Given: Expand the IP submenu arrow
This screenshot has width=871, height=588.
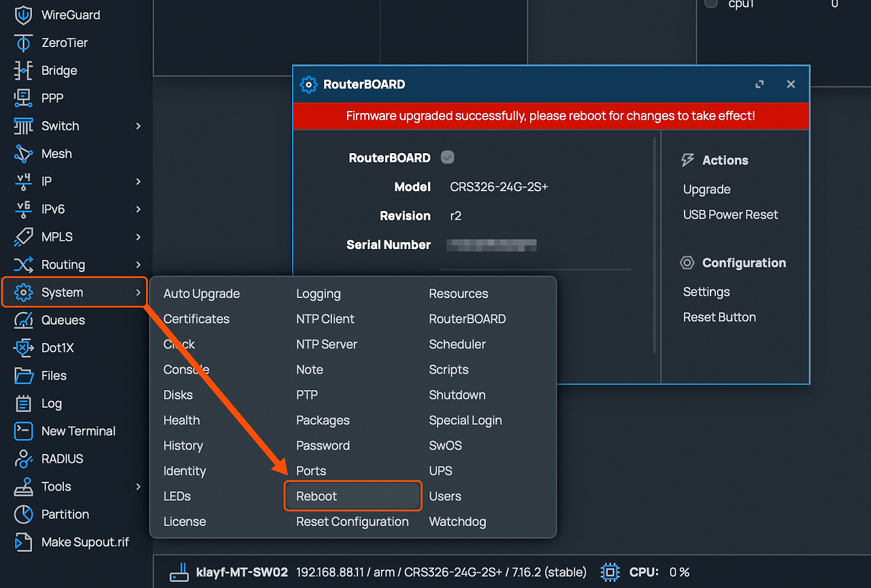Looking at the screenshot, I should pyautogui.click(x=138, y=182).
